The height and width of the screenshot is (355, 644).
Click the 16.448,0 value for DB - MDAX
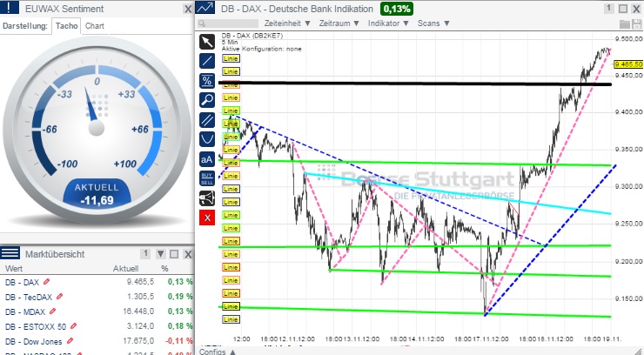click(x=138, y=311)
